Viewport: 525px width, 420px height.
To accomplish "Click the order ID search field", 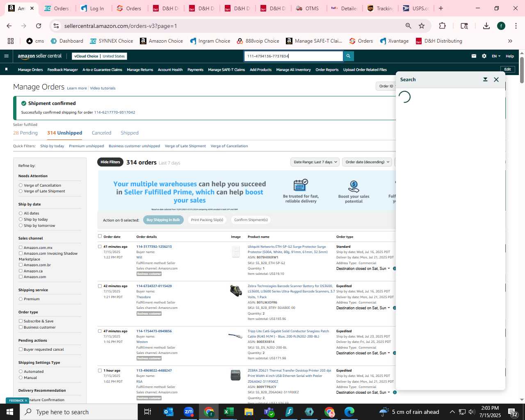I will [x=294, y=56].
